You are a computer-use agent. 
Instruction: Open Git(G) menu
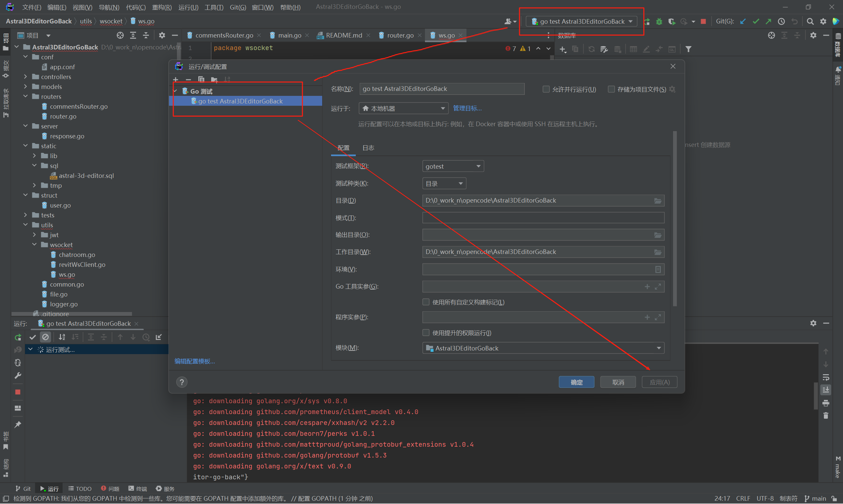(238, 7)
